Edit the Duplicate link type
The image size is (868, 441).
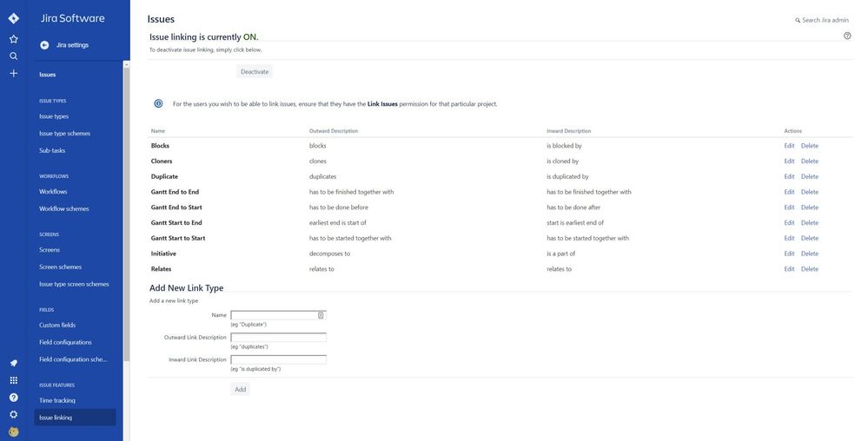[790, 177]
